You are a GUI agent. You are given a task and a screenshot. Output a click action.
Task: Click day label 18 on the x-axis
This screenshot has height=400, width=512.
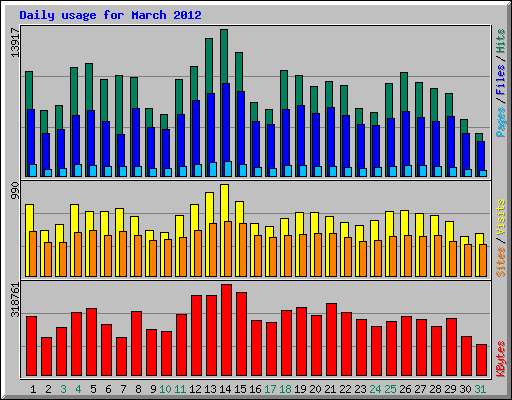click(x=285, y=389)
